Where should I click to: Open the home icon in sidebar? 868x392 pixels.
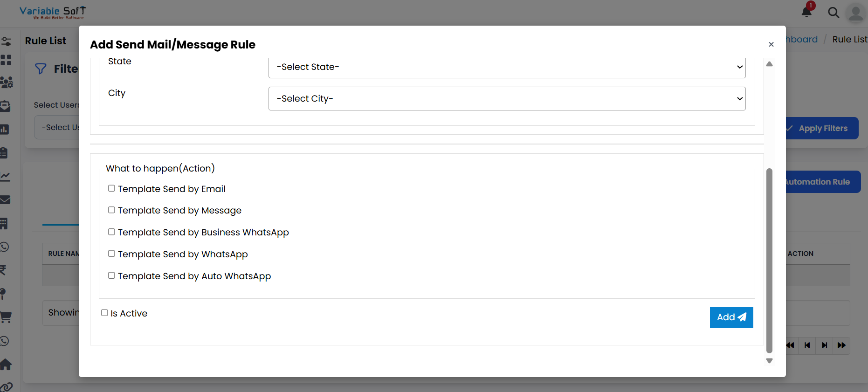(6, 364)
